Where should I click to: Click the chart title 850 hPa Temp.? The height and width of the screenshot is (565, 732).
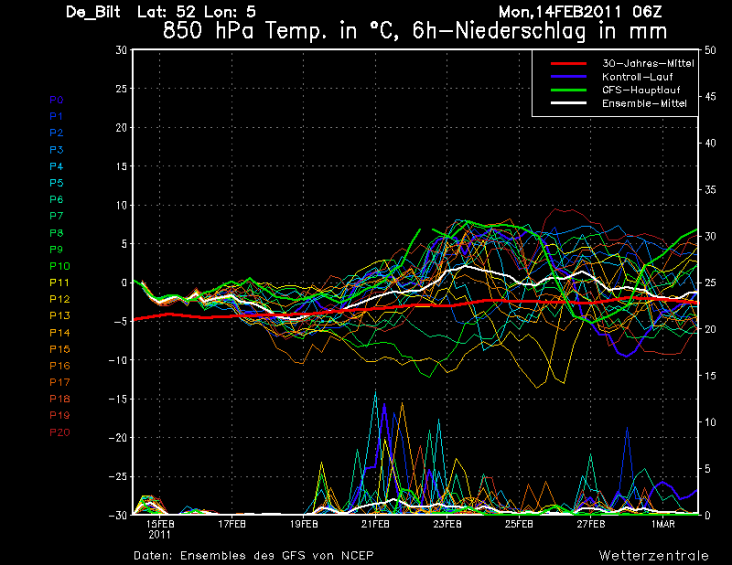(x=415, y=31)
